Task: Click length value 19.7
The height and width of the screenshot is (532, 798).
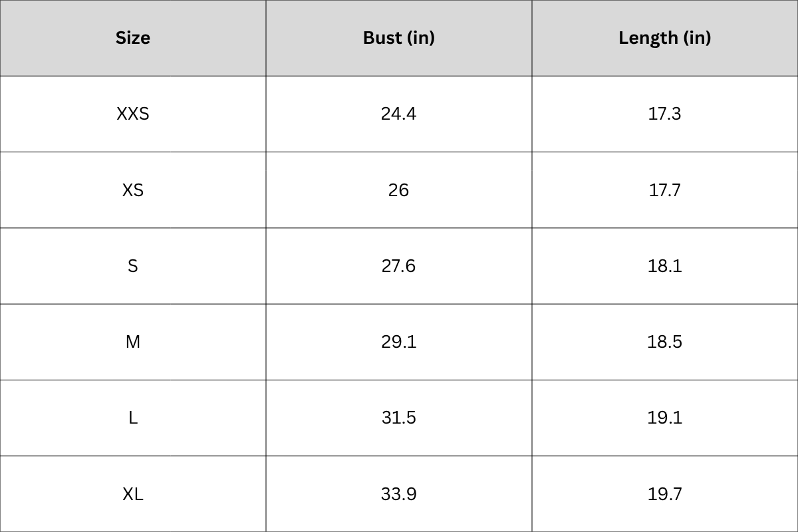Action: (x=665, y=494)
